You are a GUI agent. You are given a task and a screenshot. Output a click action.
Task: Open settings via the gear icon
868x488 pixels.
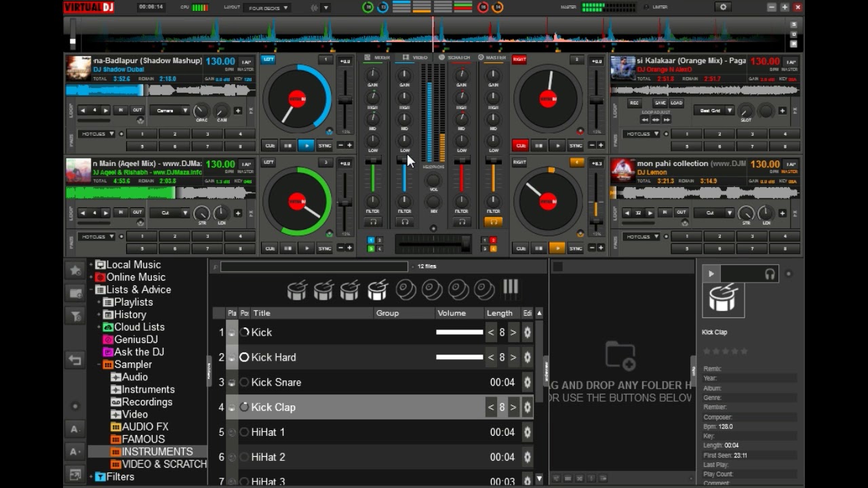pos(723,7)
